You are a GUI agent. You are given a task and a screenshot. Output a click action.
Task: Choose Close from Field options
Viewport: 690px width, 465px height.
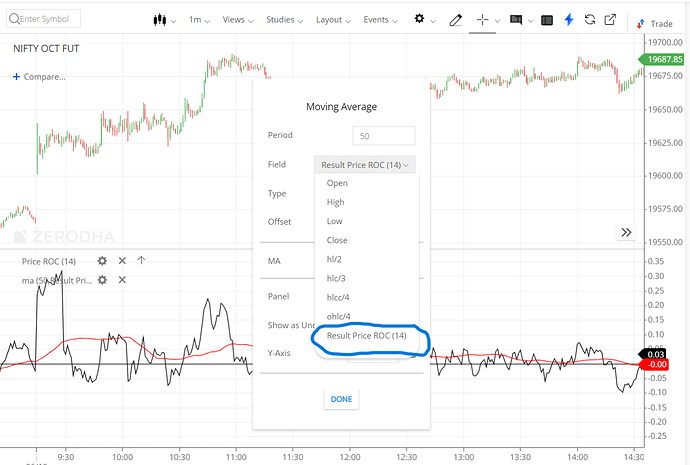(337, 240)
